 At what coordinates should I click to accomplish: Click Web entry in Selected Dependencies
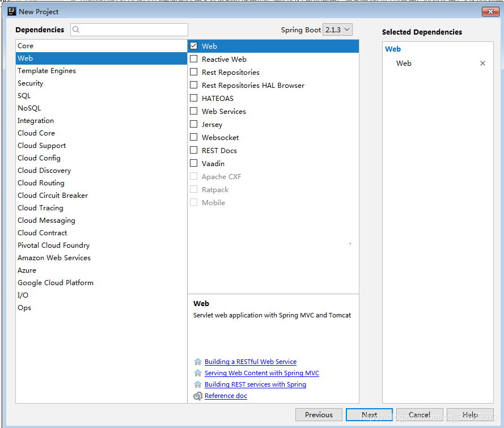[404, 63]
